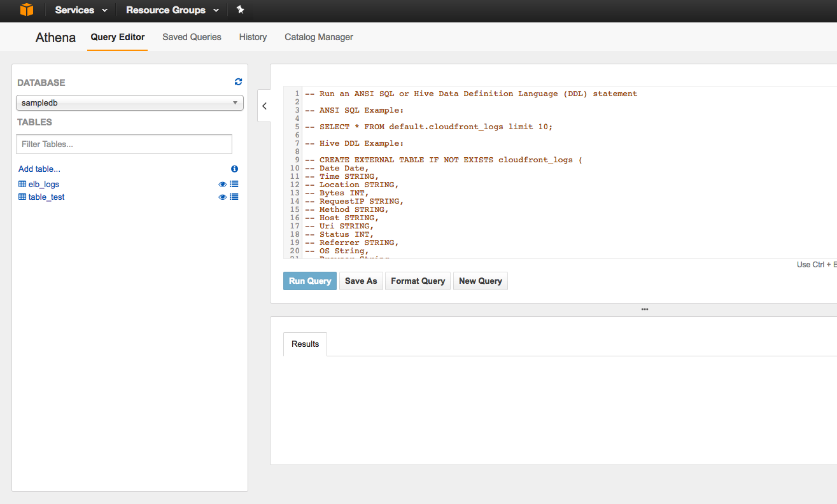
Task: Open the Saved Queries tab
Action: [x=192, y=37]
